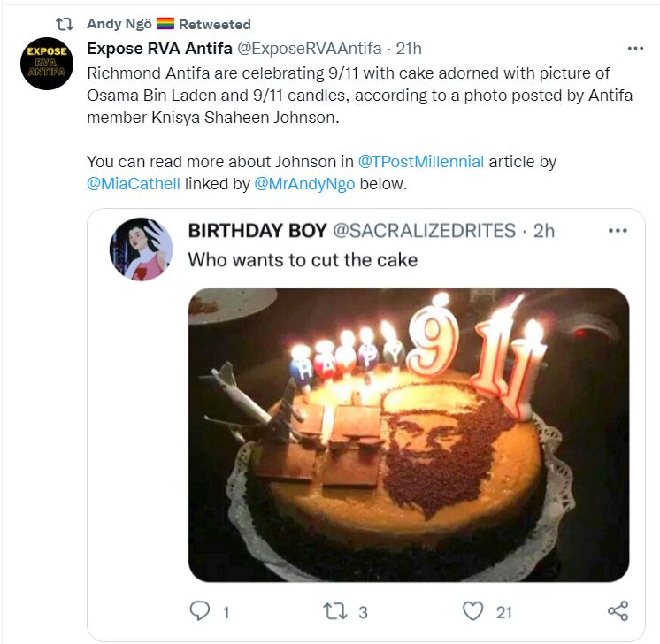
Task: Click the reply icon under the cake photo
Action: click(x=200, y=611)
